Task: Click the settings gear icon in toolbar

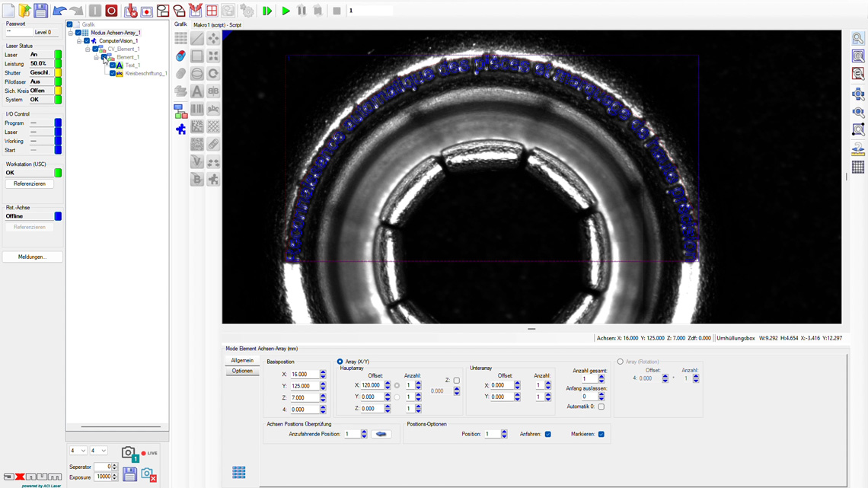Action: pyautogui.click(x=247, y=11)
